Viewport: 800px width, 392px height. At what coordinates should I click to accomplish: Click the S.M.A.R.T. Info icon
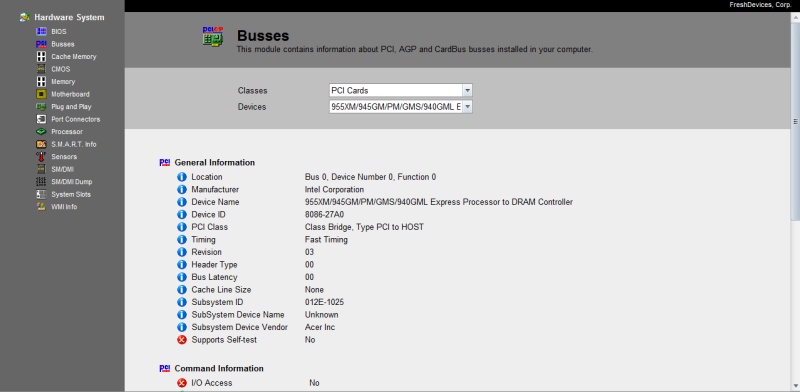point(41,144)
